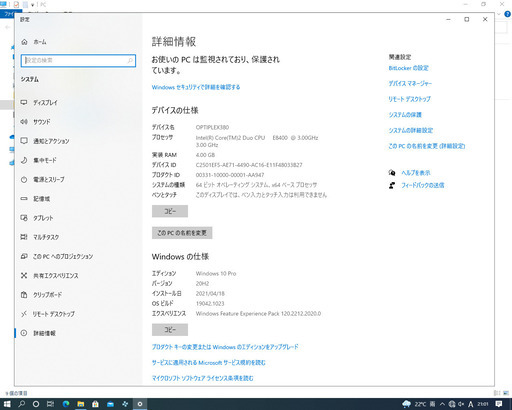This screenshot has height=410, width=512.
Task: Click the ヘルプを表示 help icon
Action: tap(392, 173)
